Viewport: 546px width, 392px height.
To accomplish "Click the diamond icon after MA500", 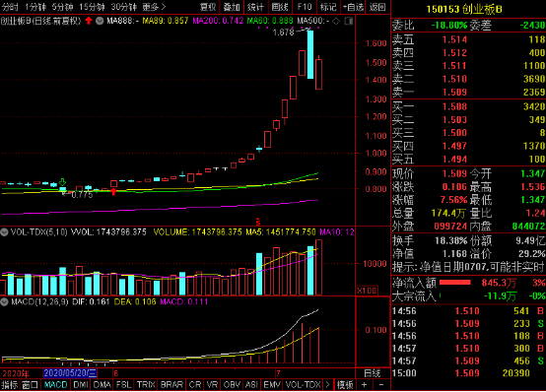I will [336, 21].
